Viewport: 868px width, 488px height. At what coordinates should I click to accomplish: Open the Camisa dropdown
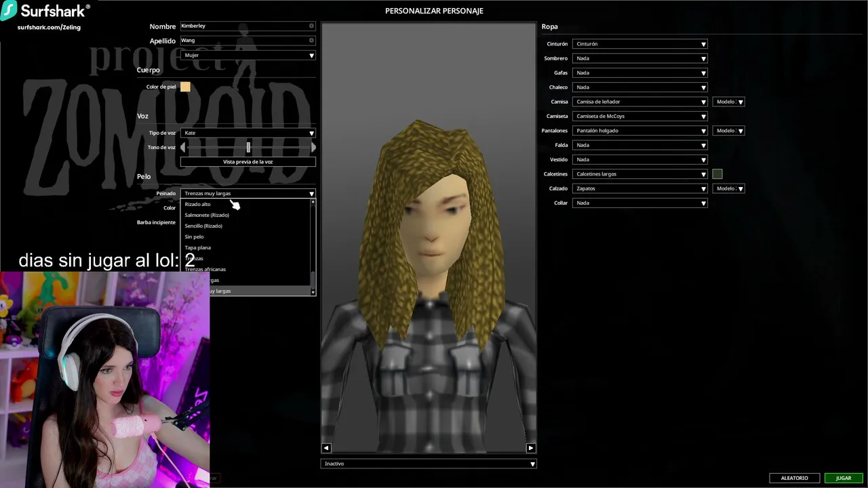tap(640, 102)
